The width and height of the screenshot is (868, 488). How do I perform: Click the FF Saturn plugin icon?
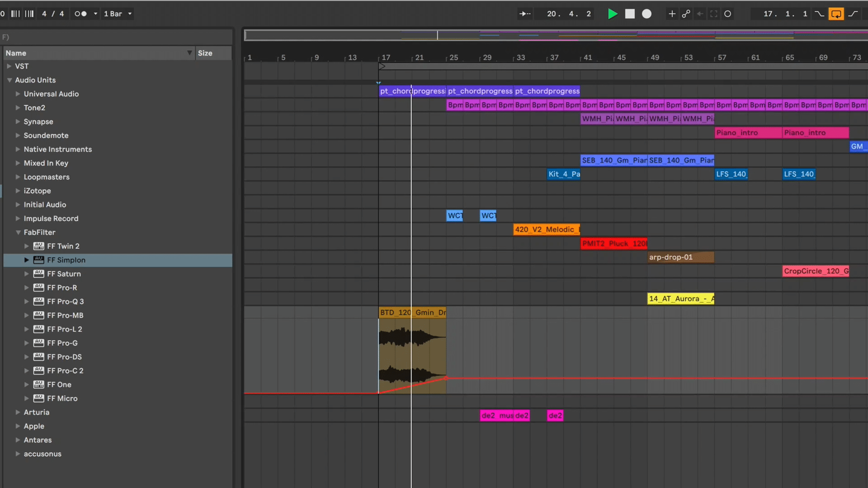(x=39, y=274)
